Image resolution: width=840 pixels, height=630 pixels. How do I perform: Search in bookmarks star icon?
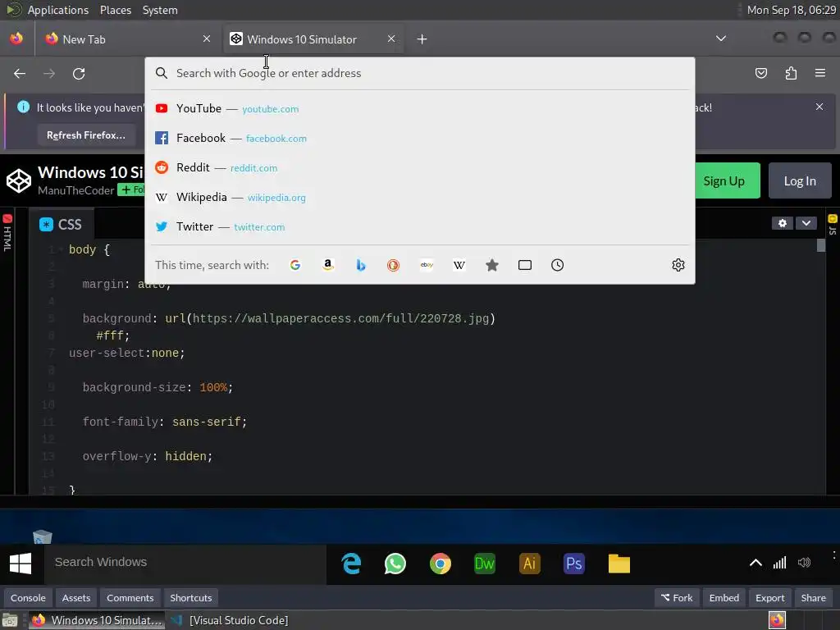(x=492, y=265)
